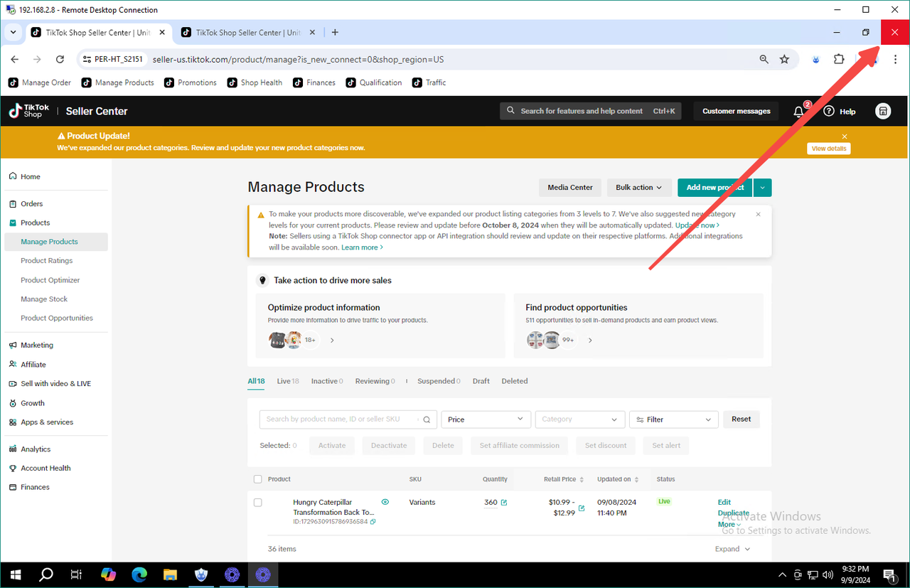Focus the product name search field
Viewport: 910px width, 588px height.
pos(343,419)
